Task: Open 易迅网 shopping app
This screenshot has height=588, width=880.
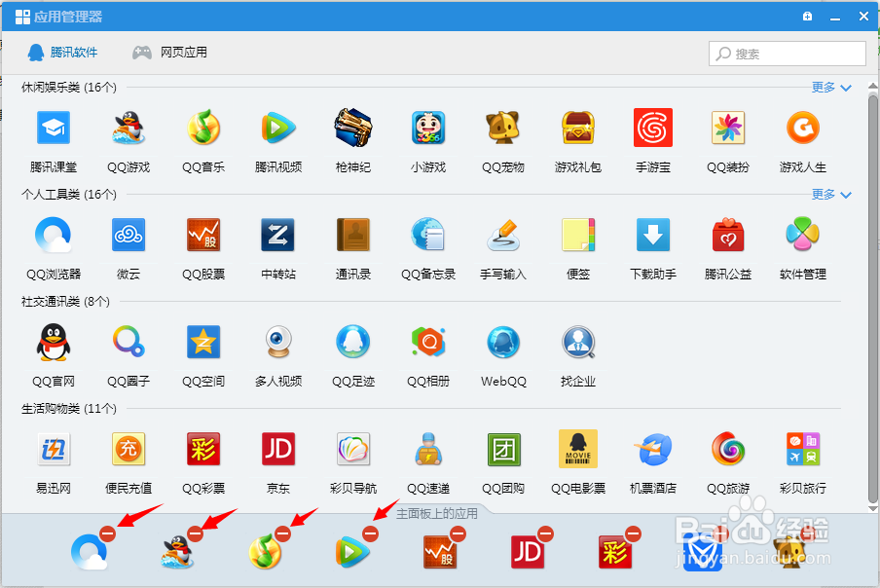Action: tap(54, 450)
